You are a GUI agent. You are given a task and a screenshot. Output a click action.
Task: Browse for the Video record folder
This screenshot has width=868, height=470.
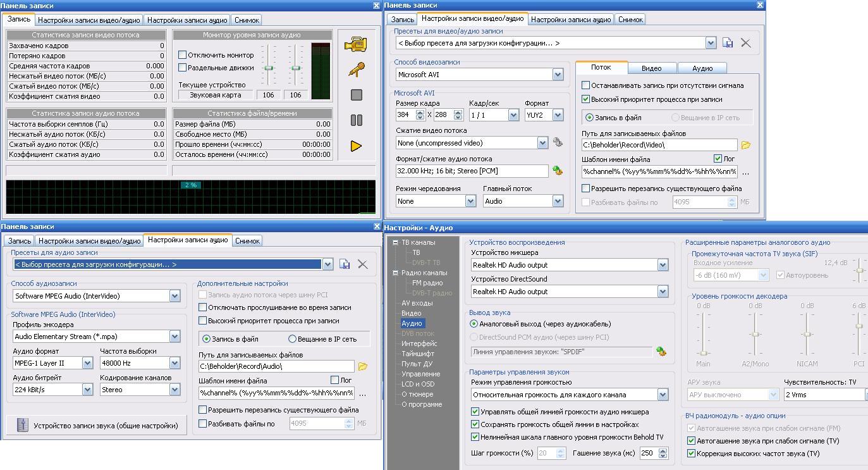pyautogui.click(x=746, y=145)
